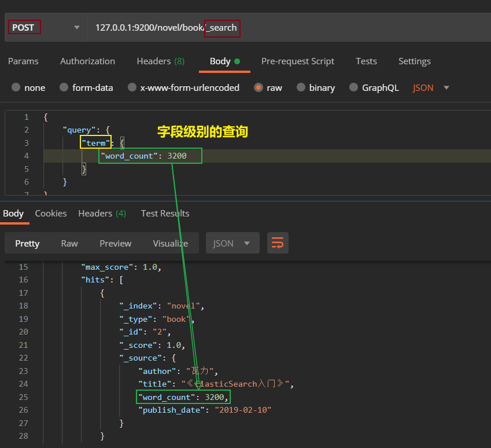This screenshot has width=491, height=448.
Task: Switch to Preview response view
Action: (x=116, y=243)
